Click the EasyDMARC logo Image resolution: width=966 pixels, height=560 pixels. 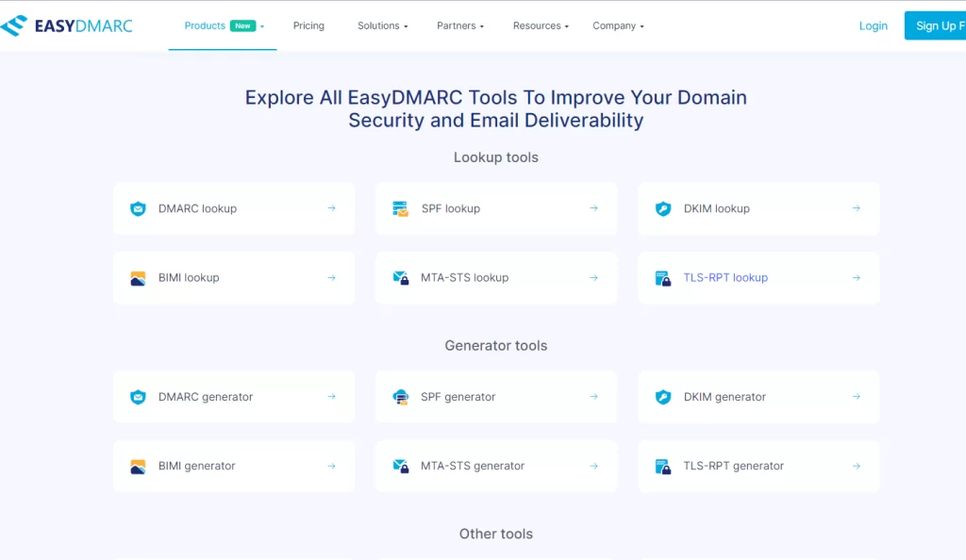pos(67,25)
